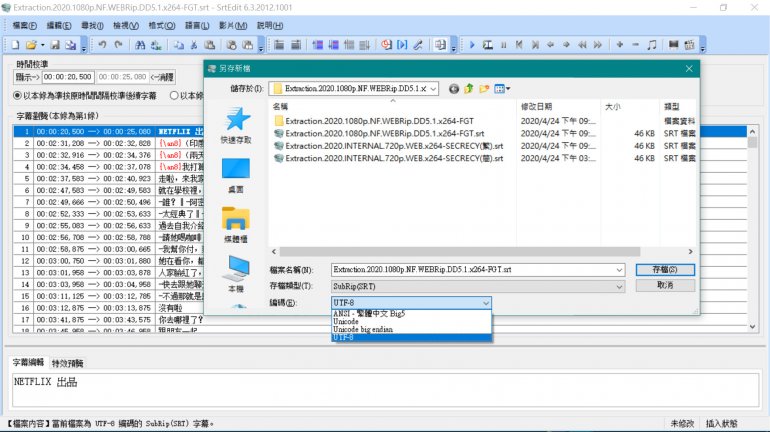Image resolution: width=770 pixels, height=432 pixels.
Task: Click the Find binoculars icon
Action: tap(140, 45)
